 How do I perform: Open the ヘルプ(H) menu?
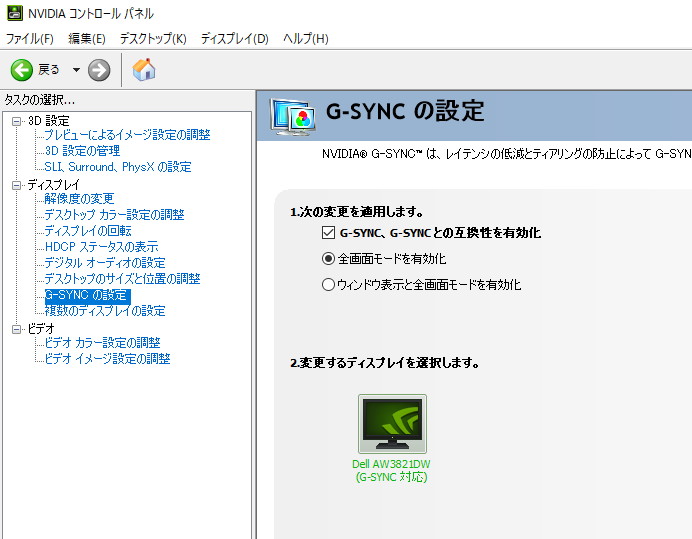(305, 39)
